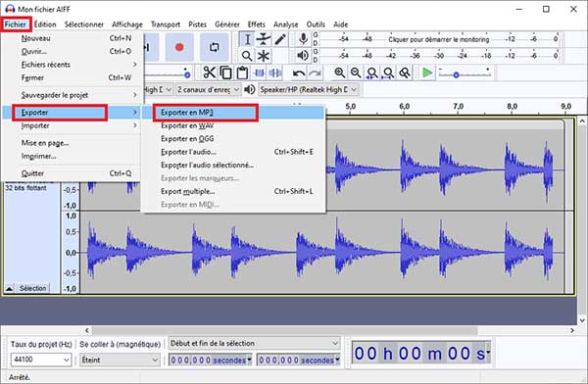Choose Fermer in Fichier menu
This screenshot has width=588, height=384.
point(72,77)
